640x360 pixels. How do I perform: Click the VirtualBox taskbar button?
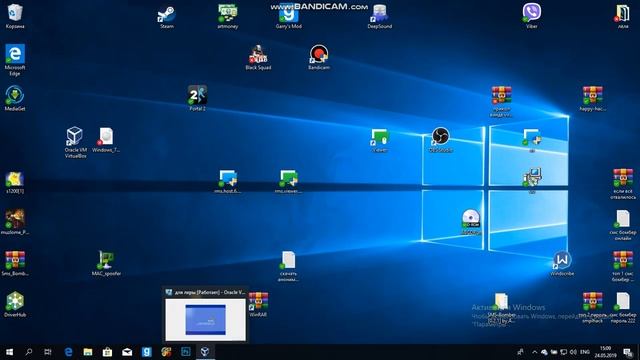pos(205,352)
